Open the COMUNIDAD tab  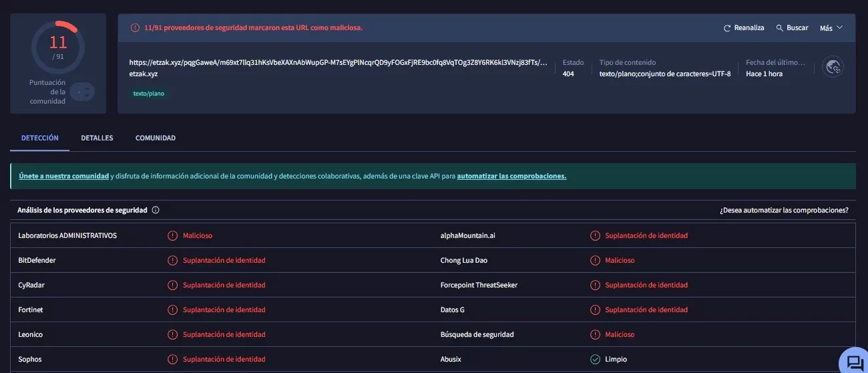(155, 138)
